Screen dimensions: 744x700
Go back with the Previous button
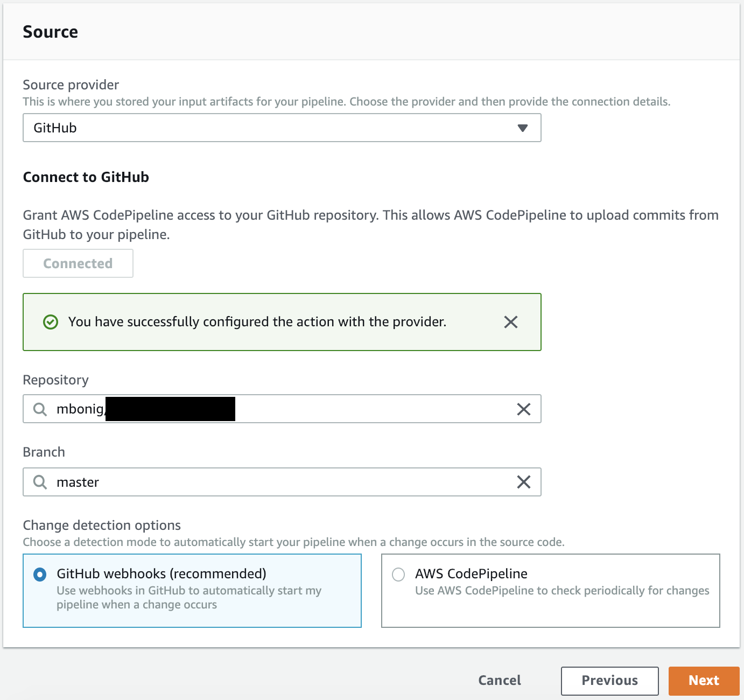(609, 681)
